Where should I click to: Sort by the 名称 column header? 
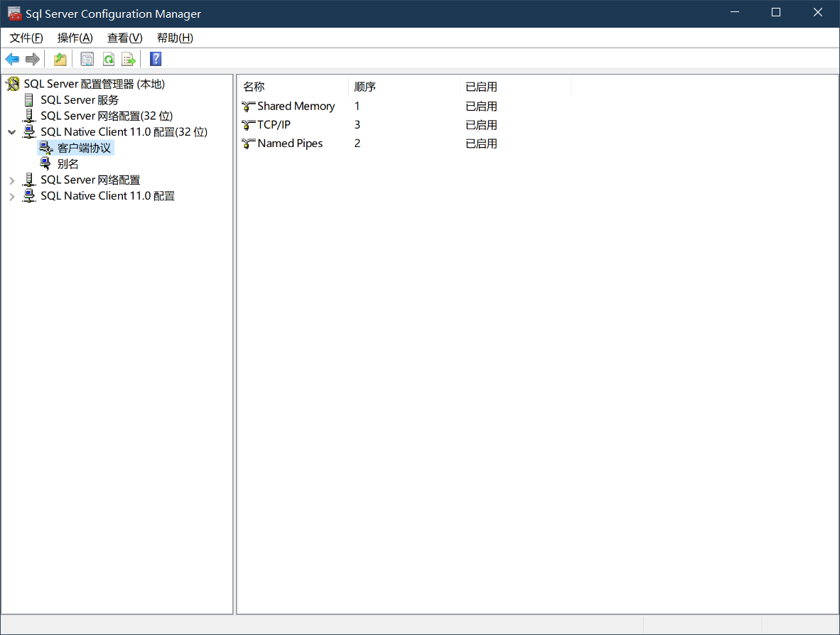[293, 87]
